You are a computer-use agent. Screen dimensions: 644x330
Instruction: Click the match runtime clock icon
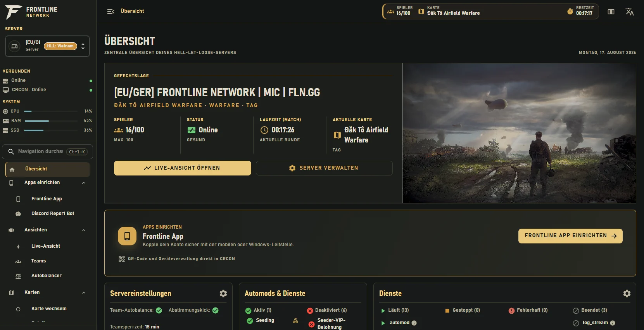(x=264, y=130)
